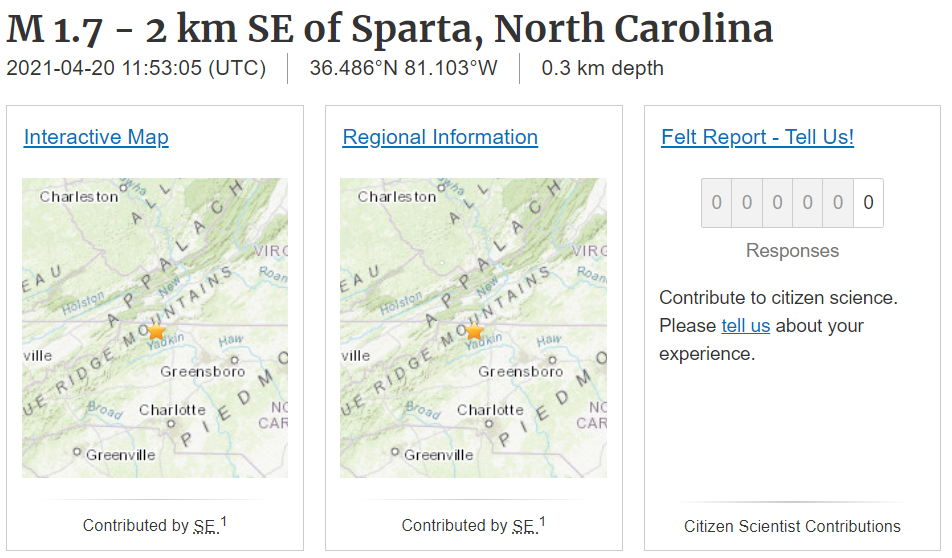This screenshot has width=952, height=558.
Task: Click the last white digit of the responses counter
Action: click(x=868, y=203)
